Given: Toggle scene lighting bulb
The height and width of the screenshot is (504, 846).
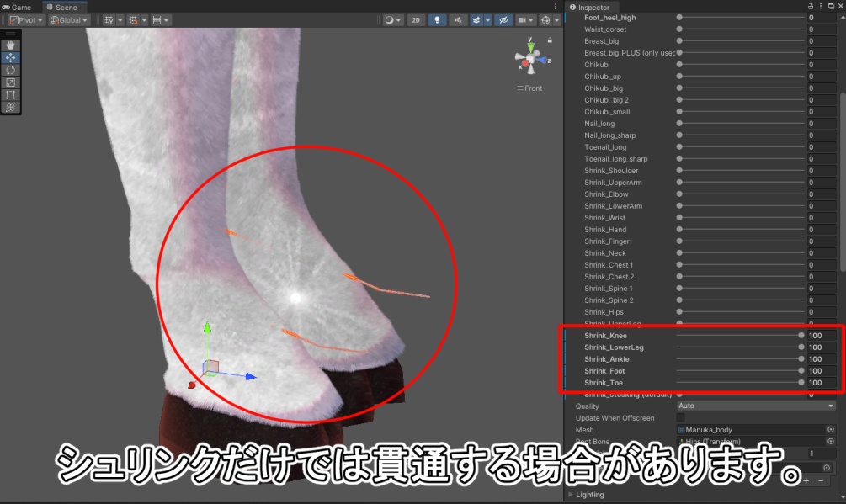Looking at the screenshot, I should coord(437,20).
